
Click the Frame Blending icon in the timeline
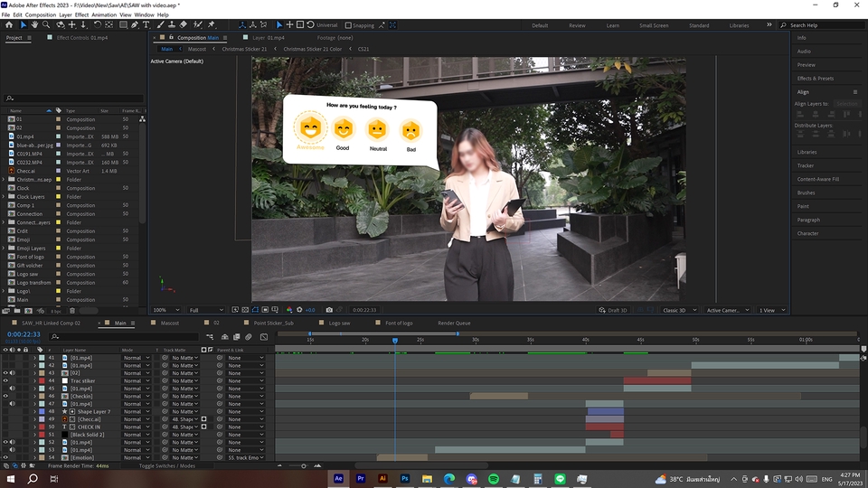237,336
